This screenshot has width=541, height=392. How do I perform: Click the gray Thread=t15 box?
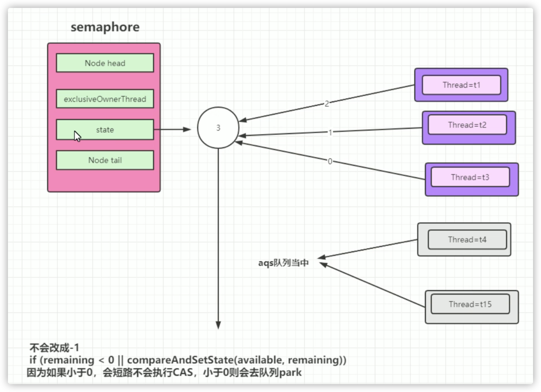470,304
